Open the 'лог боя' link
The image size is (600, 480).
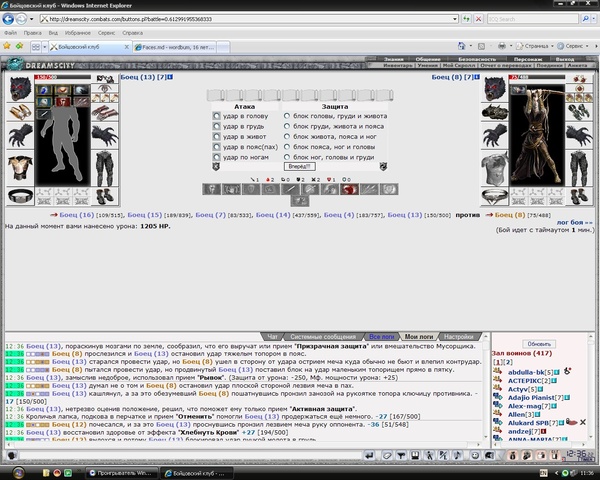coord(574,222)
